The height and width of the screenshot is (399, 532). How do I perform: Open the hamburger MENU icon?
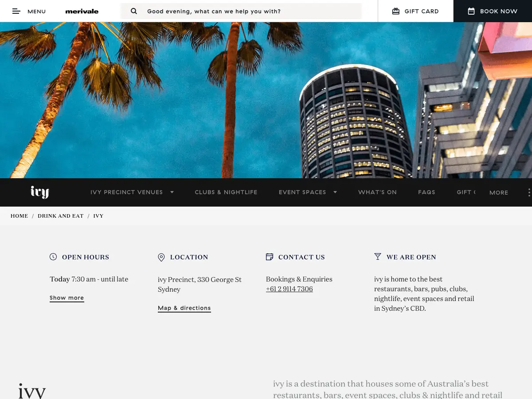coord(16,11)
